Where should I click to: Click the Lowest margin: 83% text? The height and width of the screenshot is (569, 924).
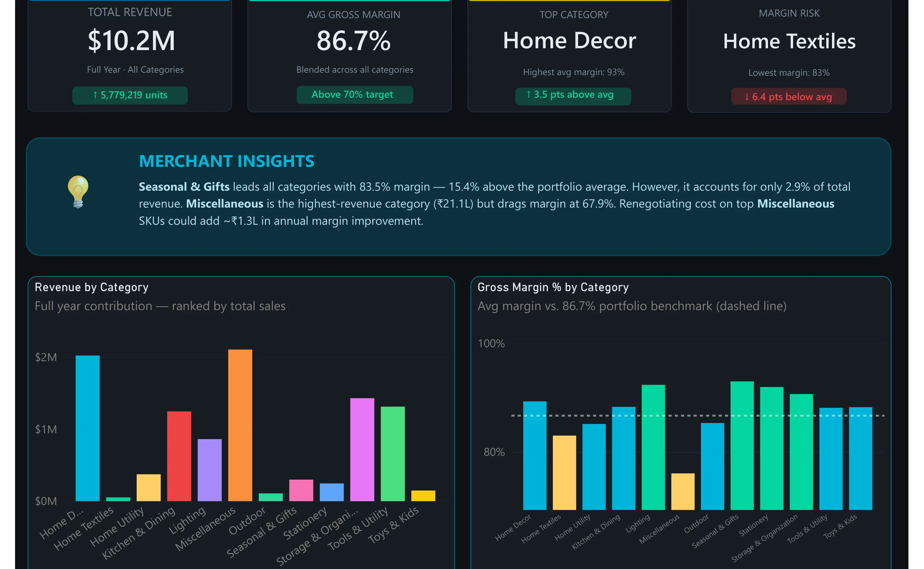pyautogui.click(x=789, y=73)
